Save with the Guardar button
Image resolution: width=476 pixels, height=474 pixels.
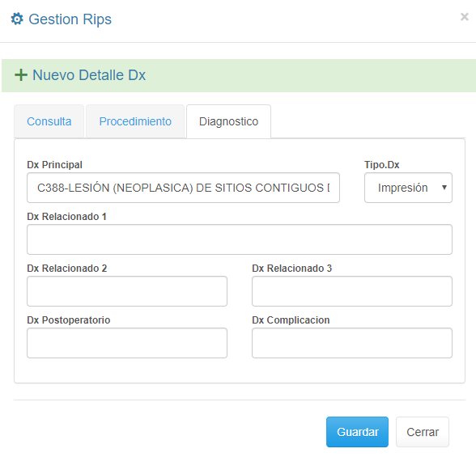click(x=357, y=432)
